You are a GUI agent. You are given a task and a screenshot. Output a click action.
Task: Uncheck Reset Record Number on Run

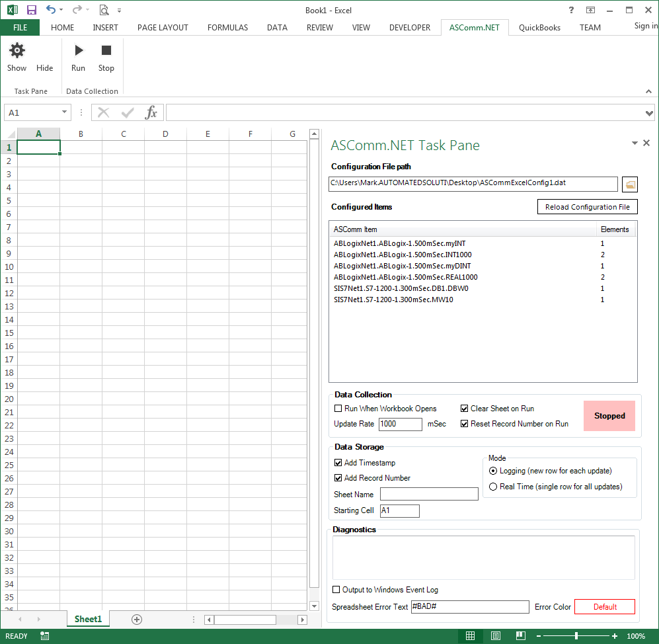(464, 424)
